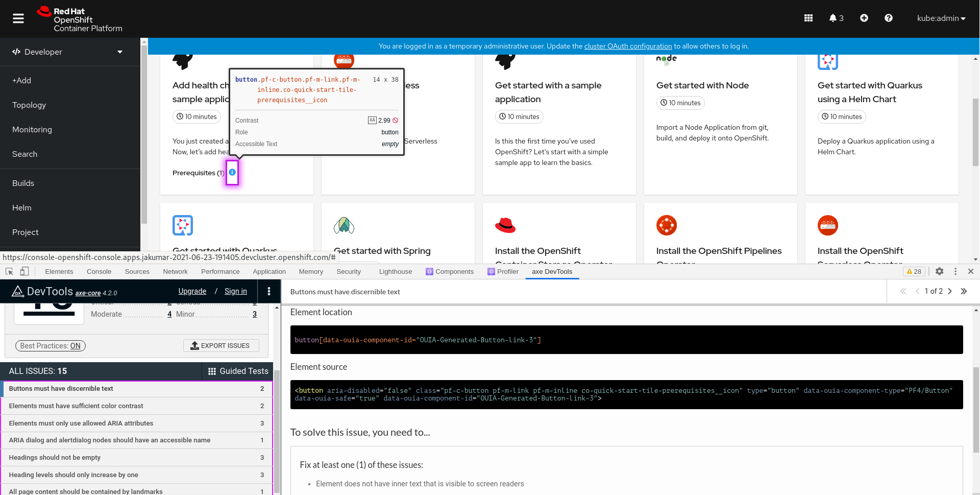This screenshot has width=980, height=495.
Task: Click the OpenShift Pipelines Operator icon
Action: tap(667, 225)
